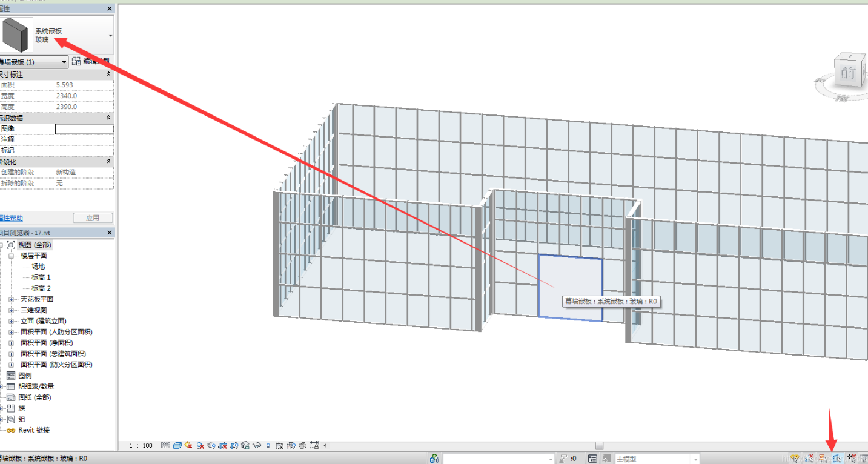Viewport: 868px width, 464px height.
Task: Click the horizontal scrollbar thumb below the view
Action: click(x=599, y=445)
